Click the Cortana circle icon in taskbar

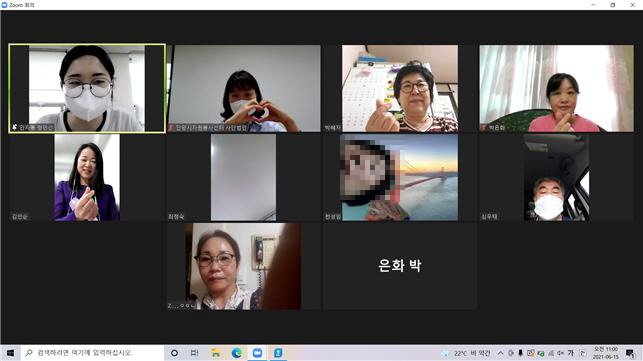174,353
